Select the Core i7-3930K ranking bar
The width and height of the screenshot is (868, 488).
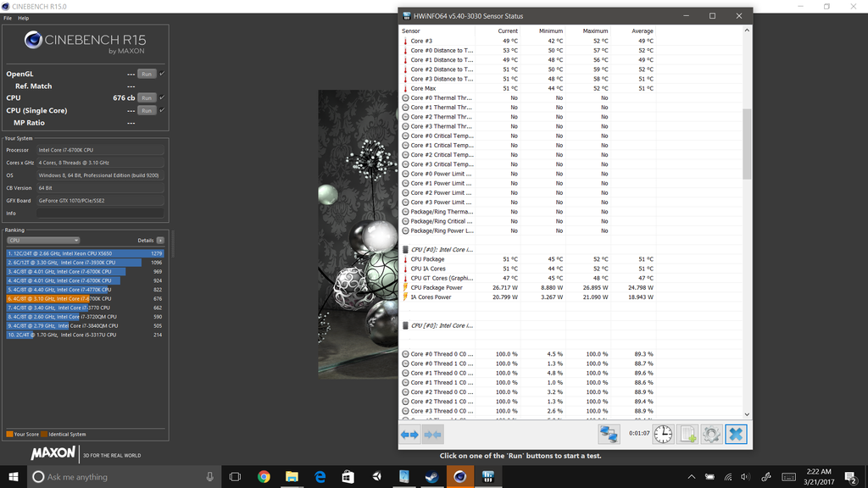pyautogui.click(x=86, y=263)
